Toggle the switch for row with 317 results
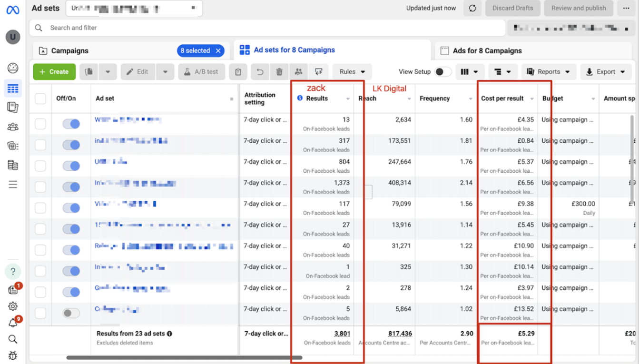This screenshot has width=639, height=364. click(x=71, y=145)
